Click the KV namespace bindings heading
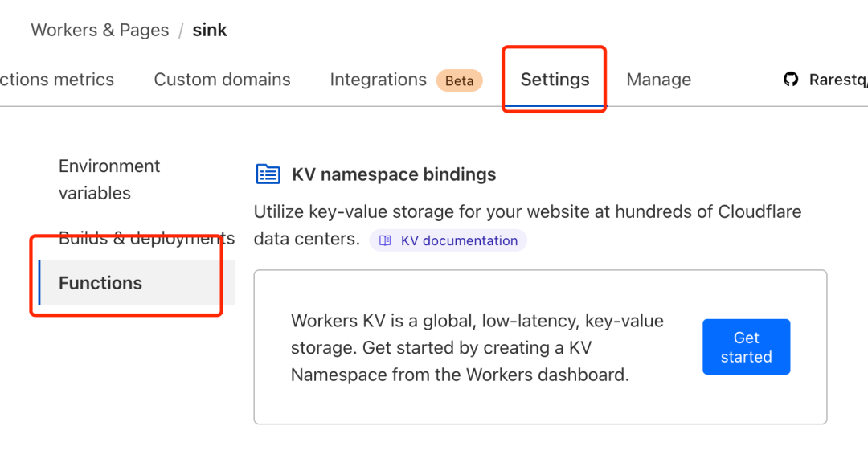The height and width of the screenshot is (459, 868). [x=394, y=174]
